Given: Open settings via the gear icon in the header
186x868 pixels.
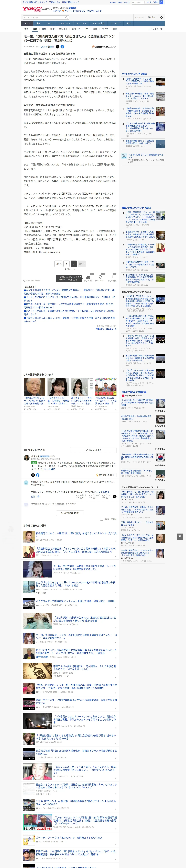Looking at the screenshot, I should tap(161, 18).
